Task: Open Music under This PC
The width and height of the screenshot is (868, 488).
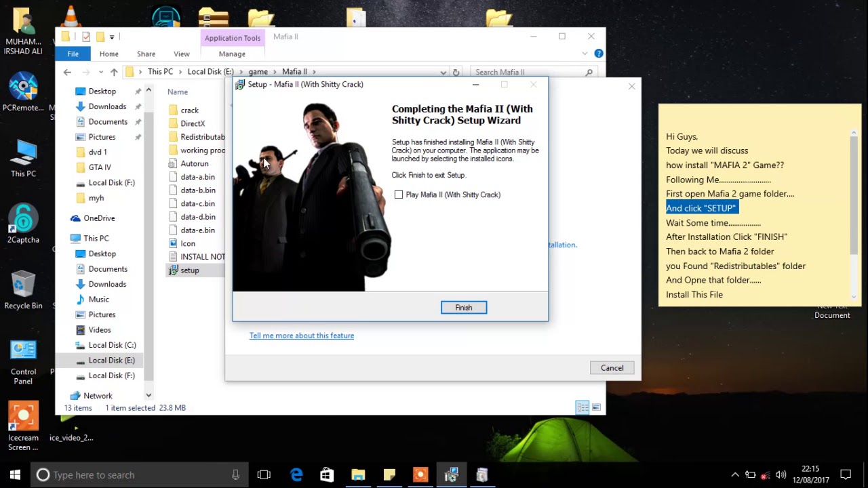Action: click(98, 299)
